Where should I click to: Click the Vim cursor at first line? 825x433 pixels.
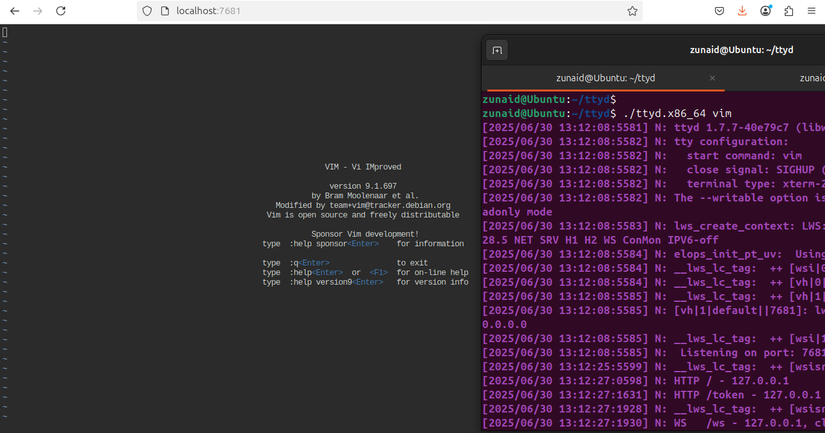[x=5, y=33]
